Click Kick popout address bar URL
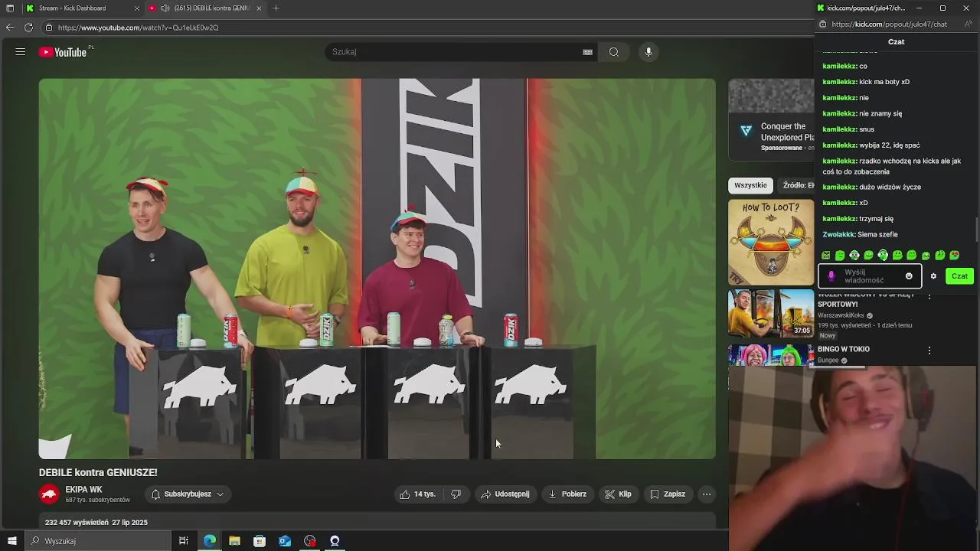The image size is (980, 551). point(889,24)
